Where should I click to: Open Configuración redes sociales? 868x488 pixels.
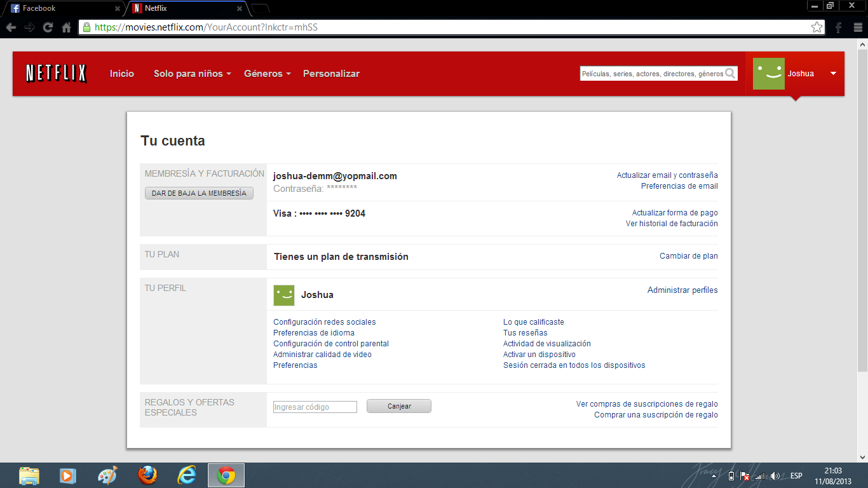tap(325, 322)
